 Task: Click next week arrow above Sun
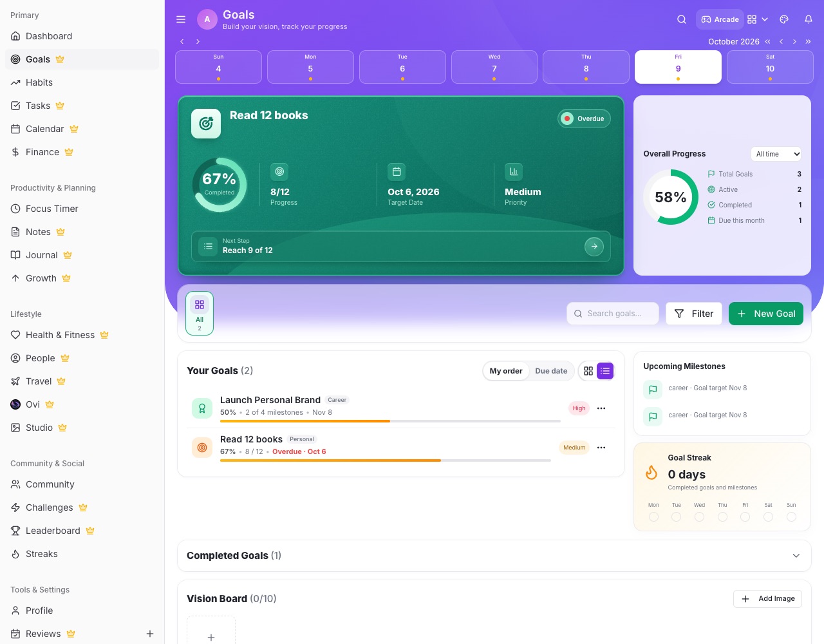[198, 41]
